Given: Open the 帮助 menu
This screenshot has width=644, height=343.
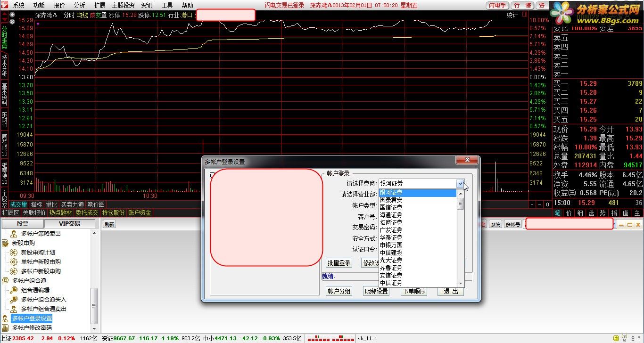Looking at the screenshot, I should click(187, 5).
